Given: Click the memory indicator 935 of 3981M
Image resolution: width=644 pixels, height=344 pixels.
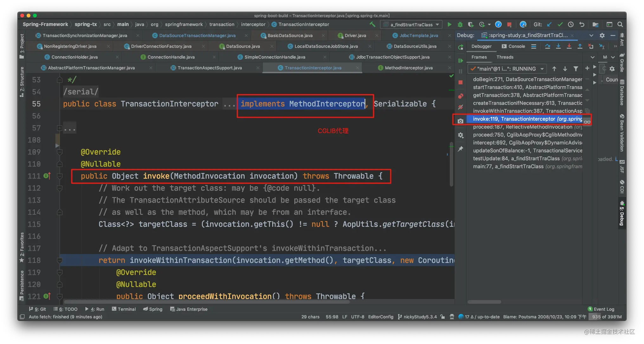Looking at the screenshot, I should pos(607,317).
